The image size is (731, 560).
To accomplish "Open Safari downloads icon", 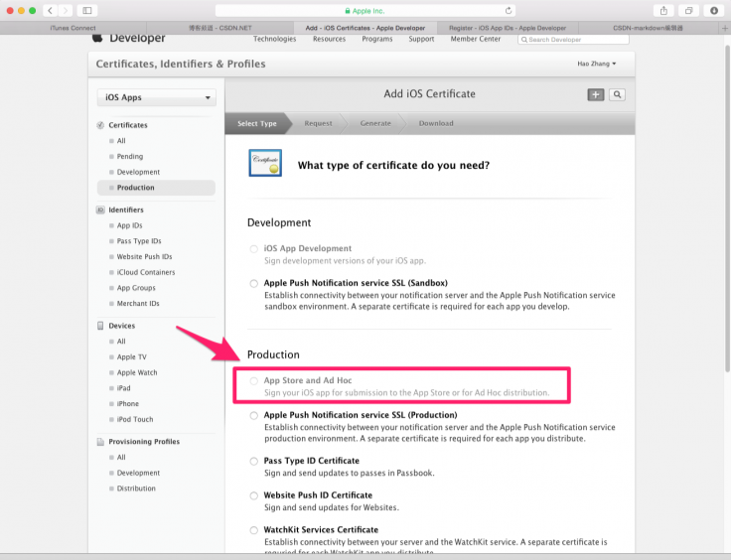I will 714,10.
